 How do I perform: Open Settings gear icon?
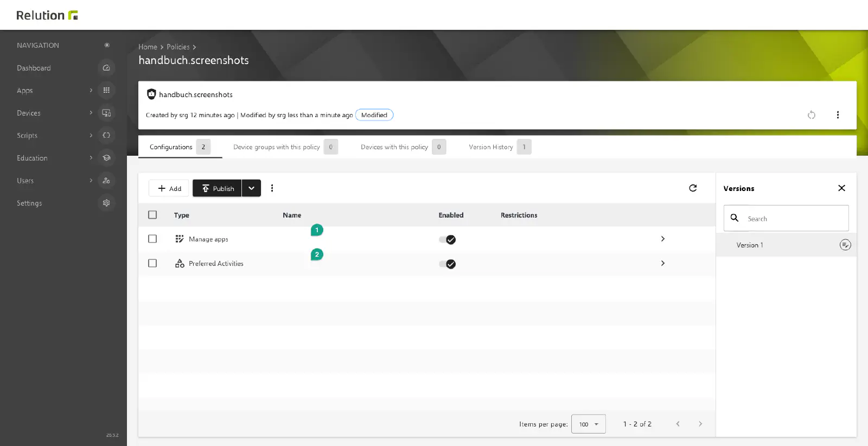(106, 203)
